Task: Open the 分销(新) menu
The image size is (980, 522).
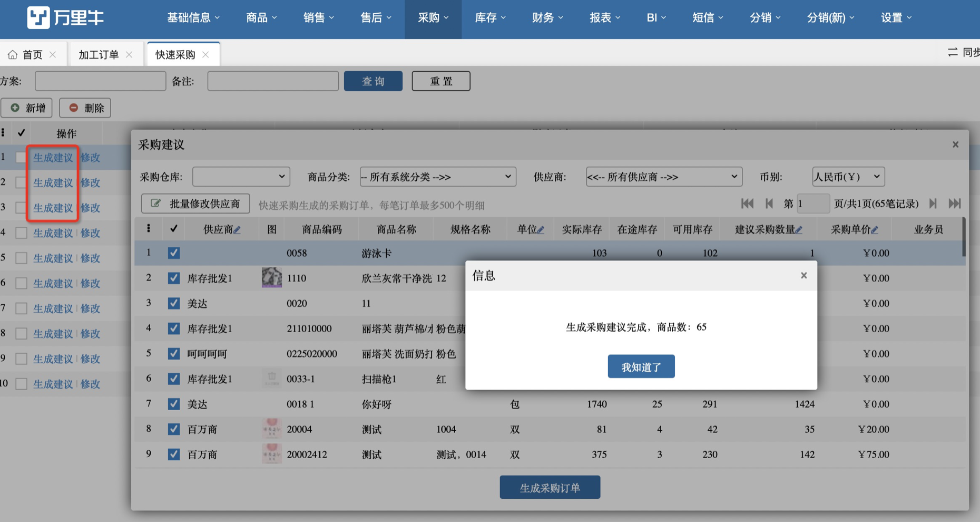Action: coord(831,18)
